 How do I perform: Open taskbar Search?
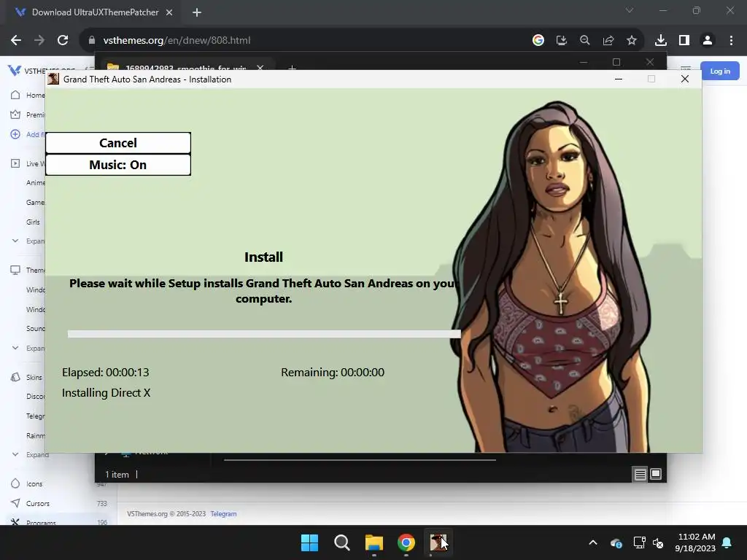pyautogui.click(x=342, y=542)
